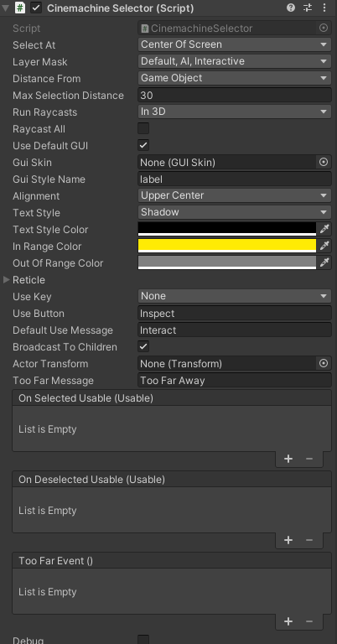Click the C# script icon in header
This screenshot has height=644, width=337.
tap(20, 8)
